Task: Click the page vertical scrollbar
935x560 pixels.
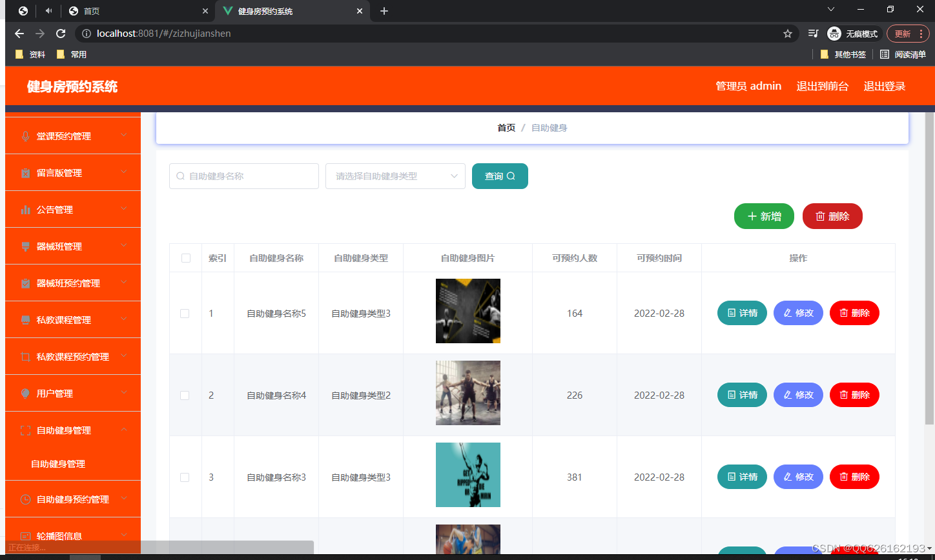Action: (929, 268)
